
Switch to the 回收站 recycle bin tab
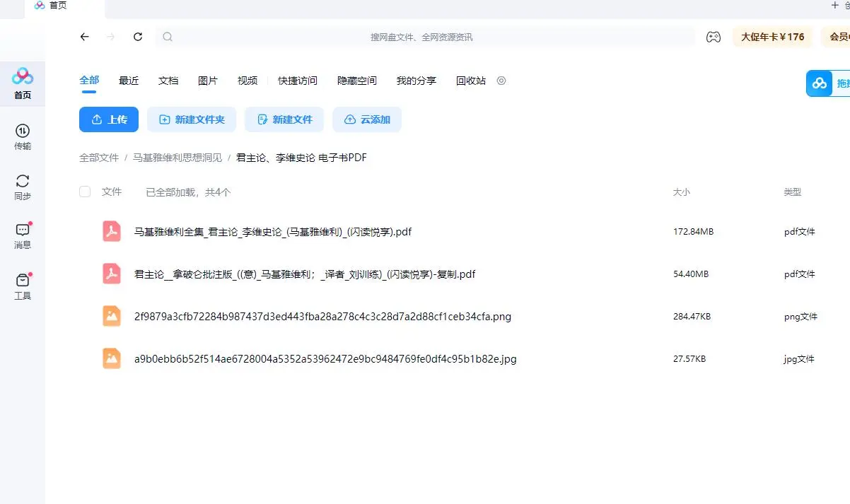pos(470,81)
